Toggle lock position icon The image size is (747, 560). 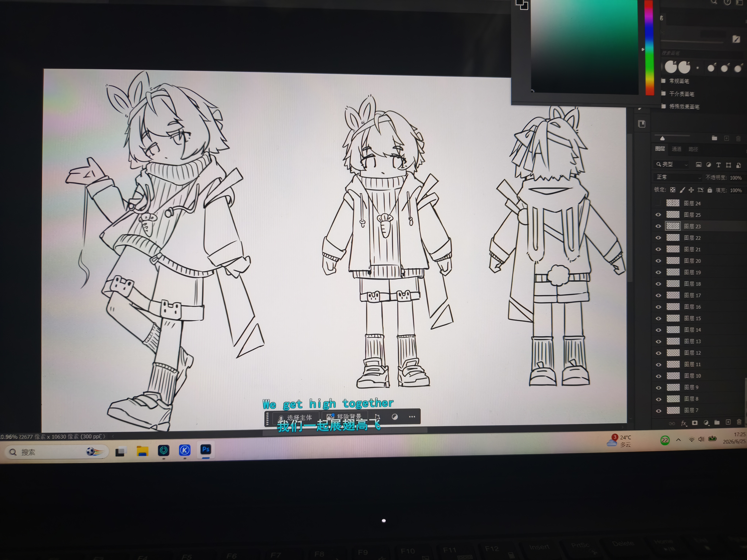[x=691, y=190]
